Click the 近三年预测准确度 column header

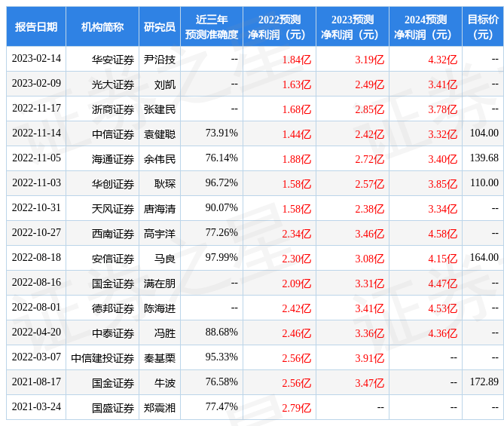[x=211, y=26]
